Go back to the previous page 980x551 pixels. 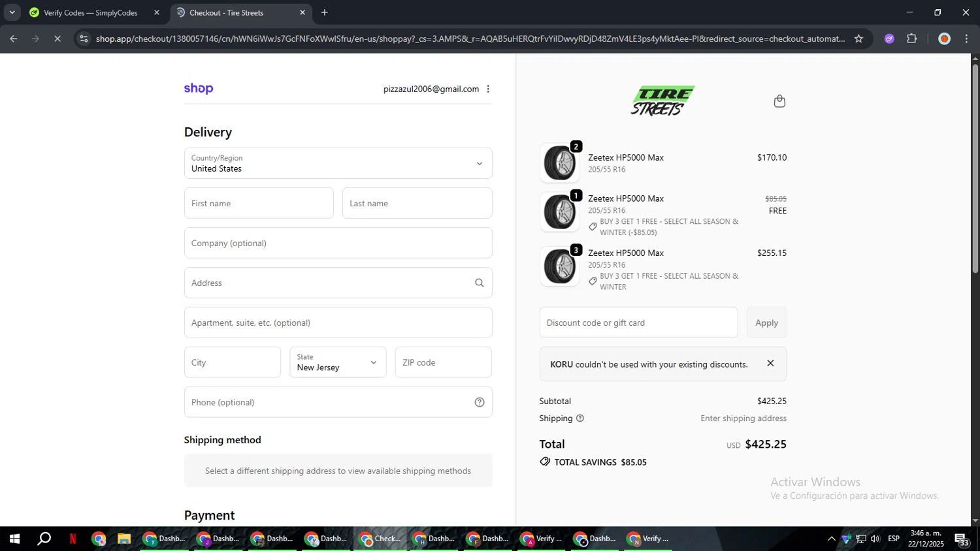pos(14,39)
